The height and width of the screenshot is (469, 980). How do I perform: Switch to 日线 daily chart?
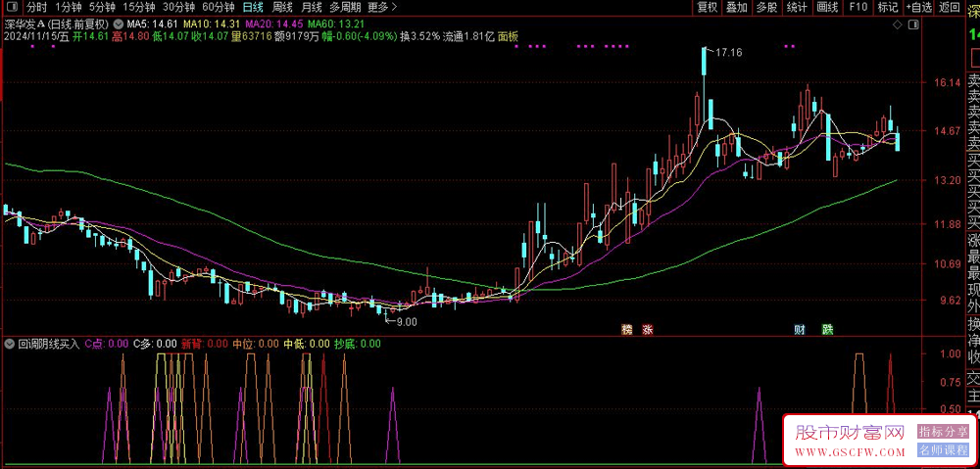coord(253,8)
